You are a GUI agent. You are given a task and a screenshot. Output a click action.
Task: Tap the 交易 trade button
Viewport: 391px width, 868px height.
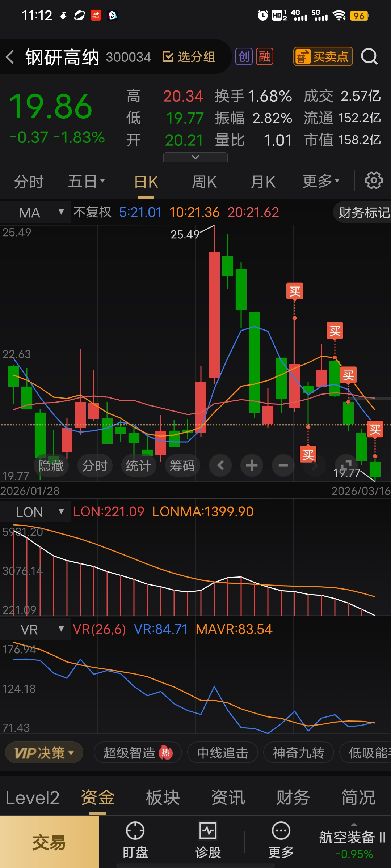[49, 842]
